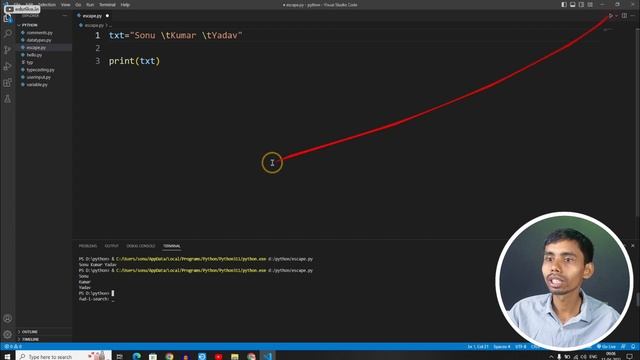The image size is (640, 360).
Task: Open the Customize Layout control in the title bar
Action: [590, 4]
